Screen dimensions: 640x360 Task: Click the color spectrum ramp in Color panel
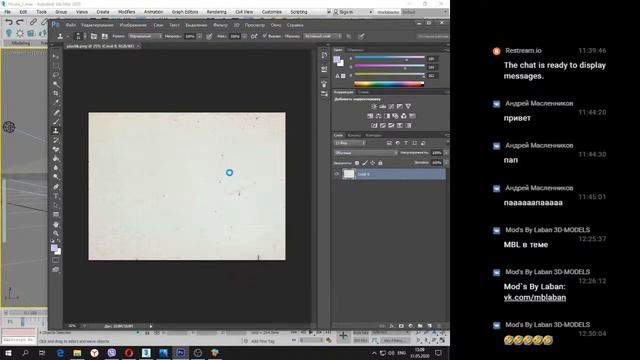[x=389, y=84]
